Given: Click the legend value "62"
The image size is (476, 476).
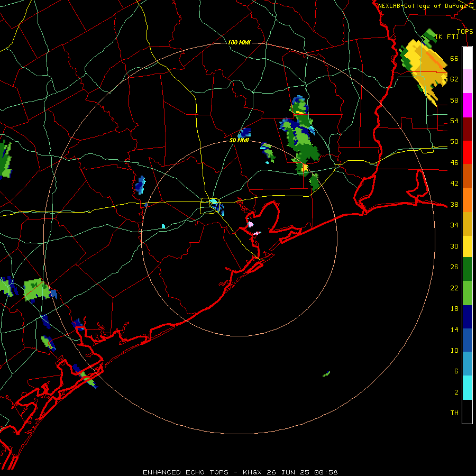Looking at the screenshot, I should pos(454,79).
